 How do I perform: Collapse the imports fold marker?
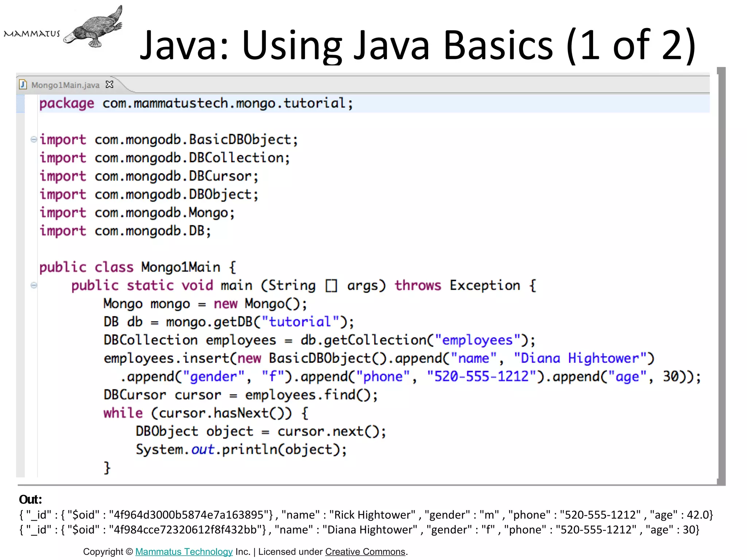[x=34, y=139]
